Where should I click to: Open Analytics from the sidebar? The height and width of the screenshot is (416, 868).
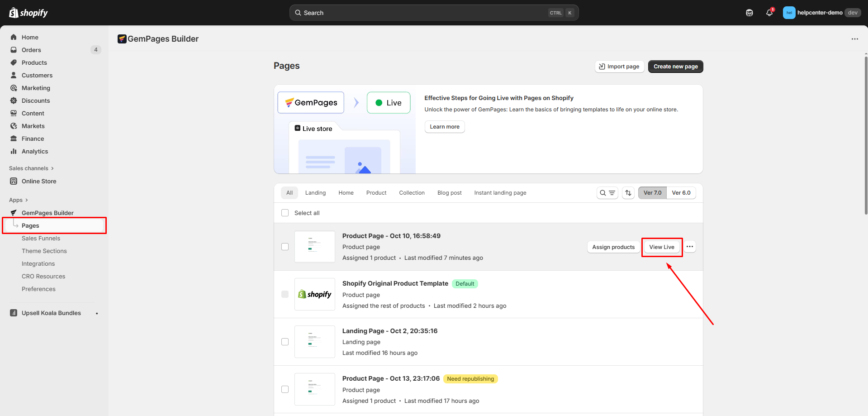pos(35,151)
